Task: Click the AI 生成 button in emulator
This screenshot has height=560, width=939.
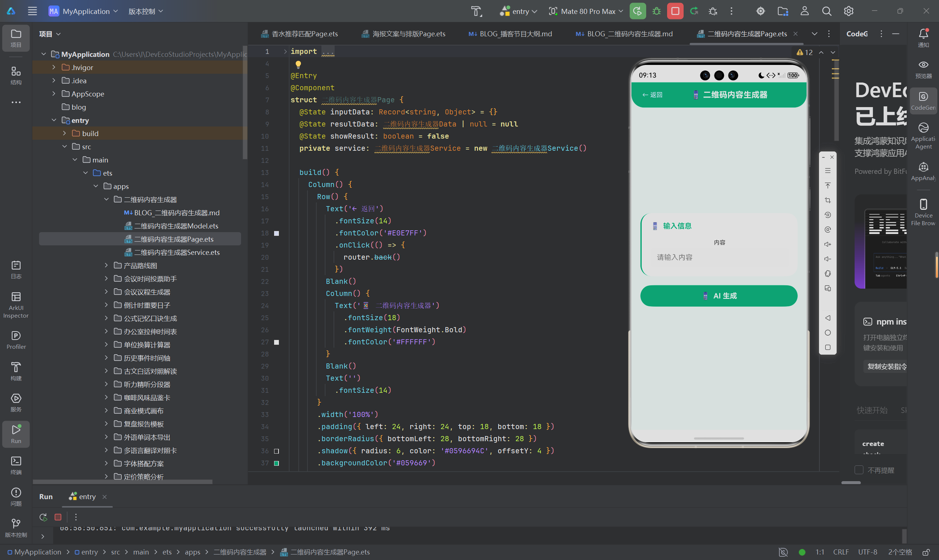Action: pyautogui.click(x=719, y=296)
